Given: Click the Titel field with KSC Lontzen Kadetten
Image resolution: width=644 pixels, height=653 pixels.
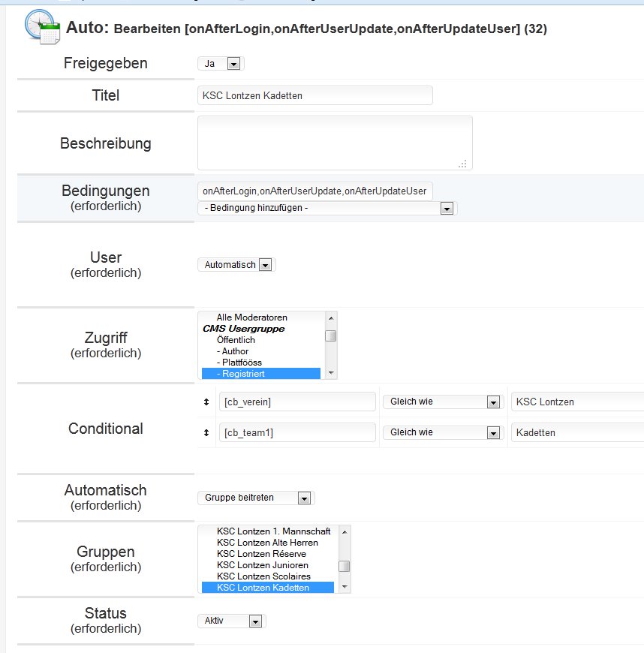Looking at the screenshot, I should click(315, 95).
